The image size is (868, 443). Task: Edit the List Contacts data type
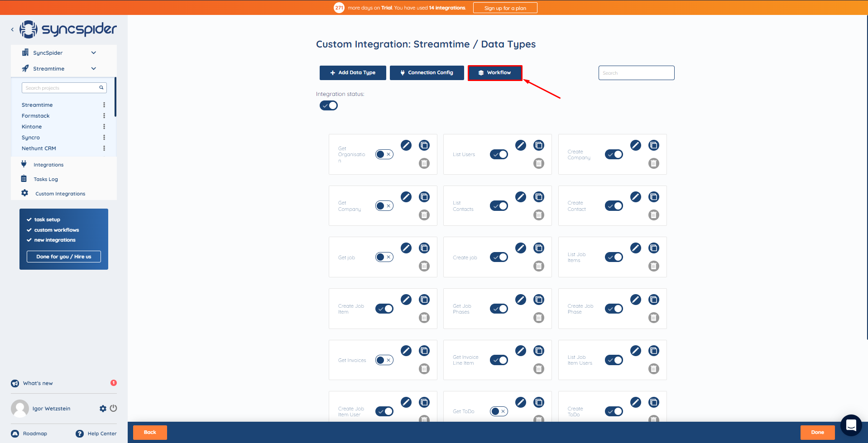[x=521, y=197]
